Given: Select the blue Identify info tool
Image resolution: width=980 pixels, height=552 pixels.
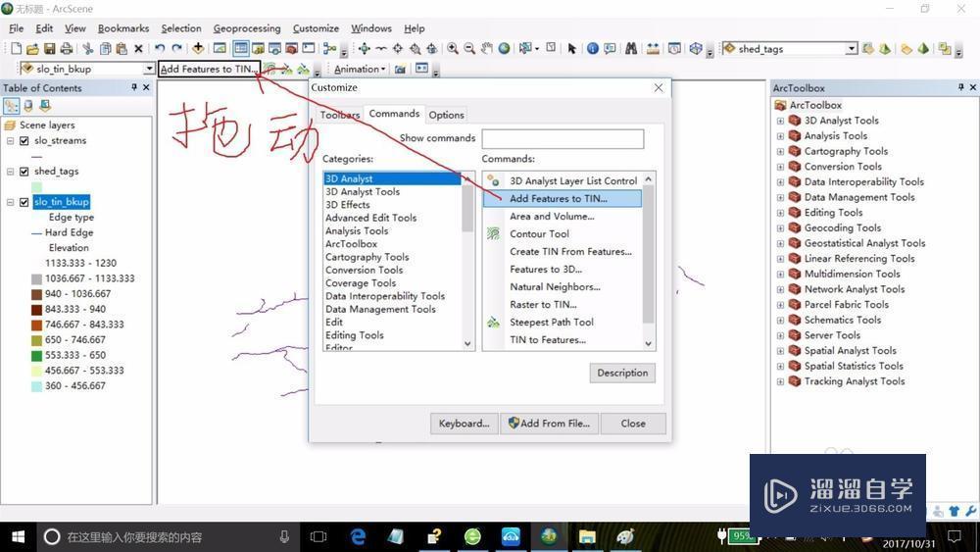Looking at the screenshot, I should point(593,48).
